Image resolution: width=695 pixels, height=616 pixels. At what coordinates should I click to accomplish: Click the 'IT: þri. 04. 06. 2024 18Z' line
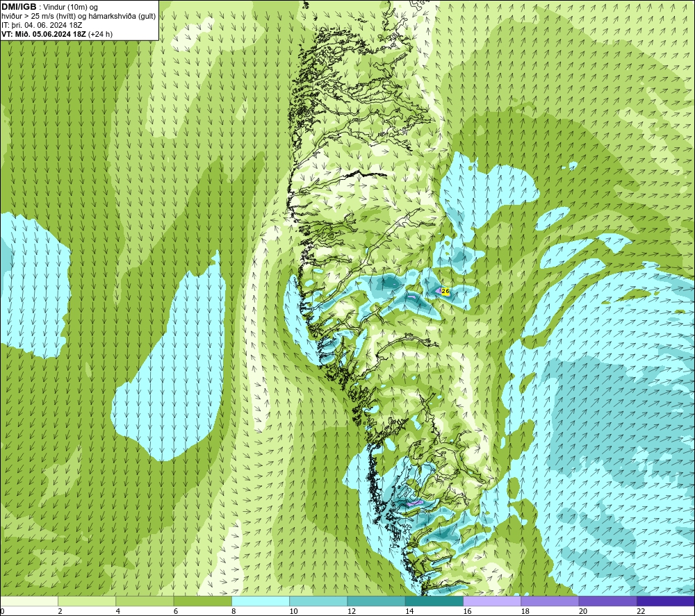point(42,25)
